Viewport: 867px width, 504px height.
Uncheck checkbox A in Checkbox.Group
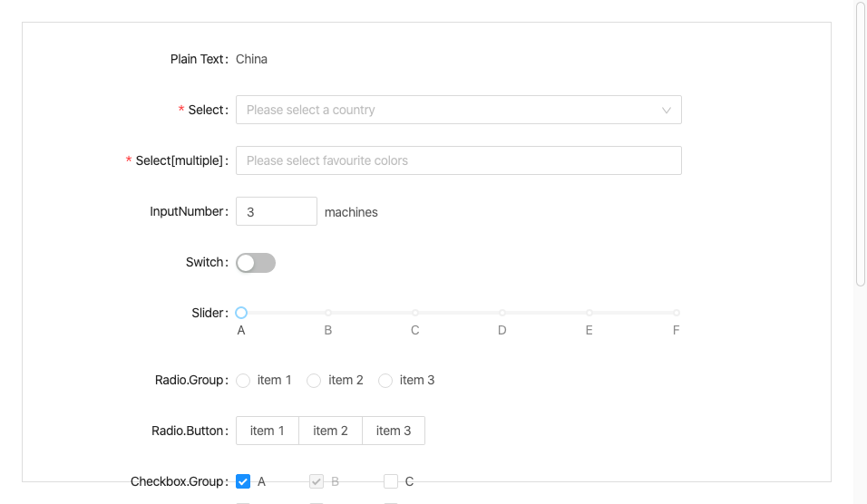243,481
